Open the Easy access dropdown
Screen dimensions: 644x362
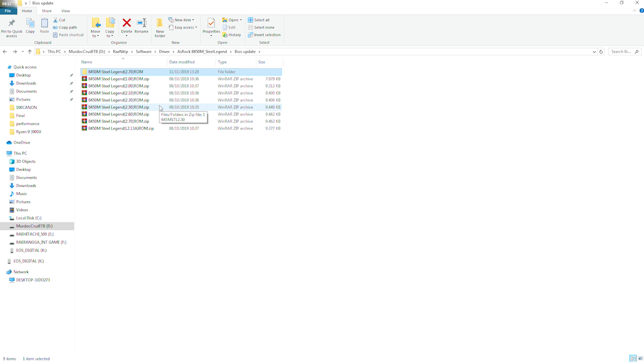183,28
